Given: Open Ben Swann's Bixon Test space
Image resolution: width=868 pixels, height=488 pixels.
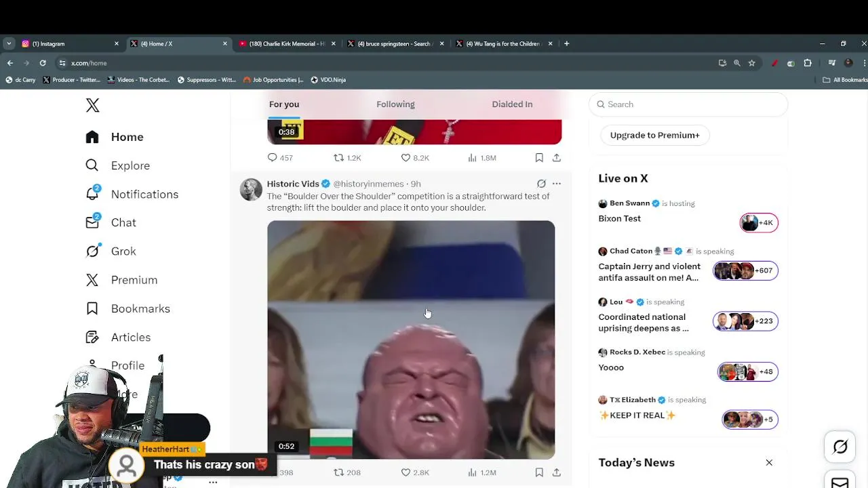Looking at the screenshot, I should coord(619,218).
